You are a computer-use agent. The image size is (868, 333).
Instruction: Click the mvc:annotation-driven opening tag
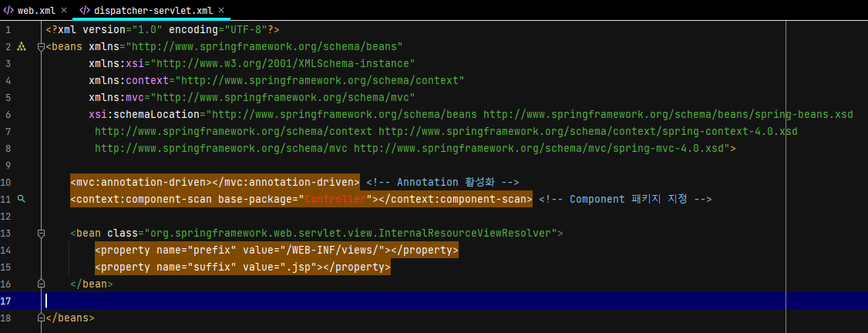click(x=141, y=182)
